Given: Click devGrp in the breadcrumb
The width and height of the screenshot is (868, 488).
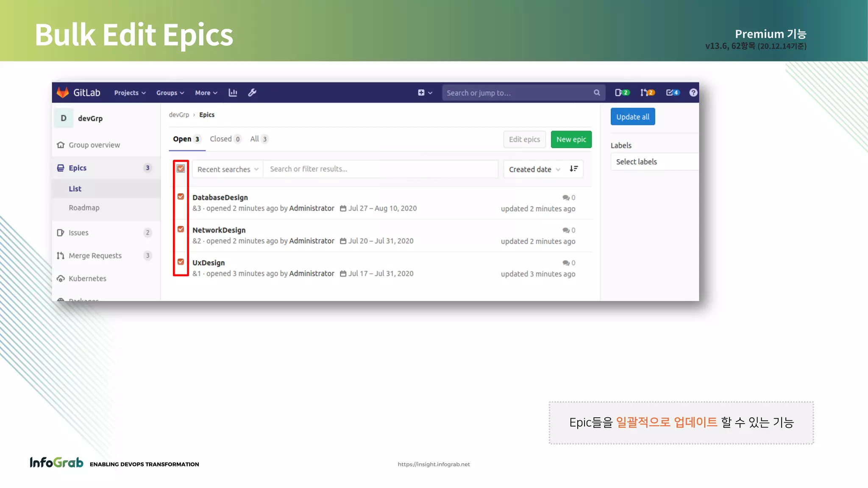Looking at the screenshot, I should coord(179,115).
